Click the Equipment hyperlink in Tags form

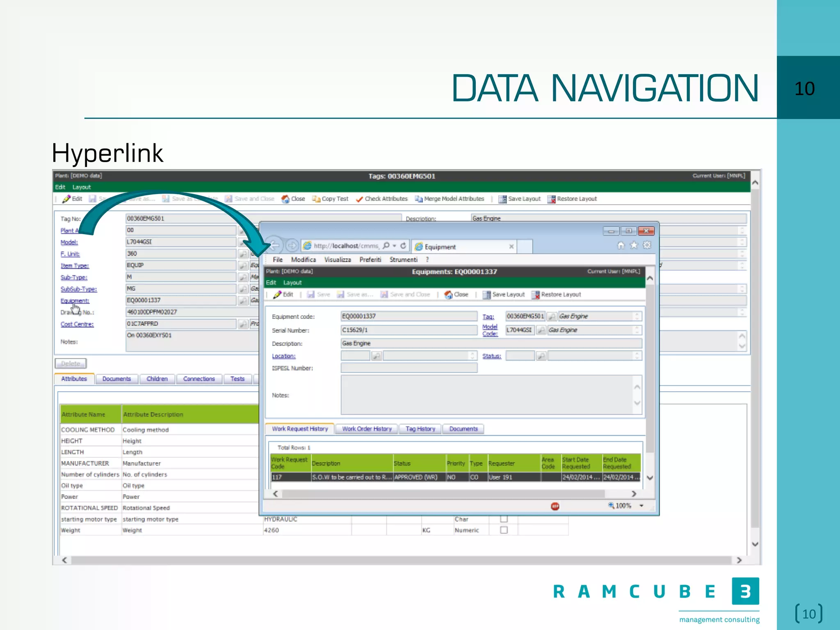(75, 301)
